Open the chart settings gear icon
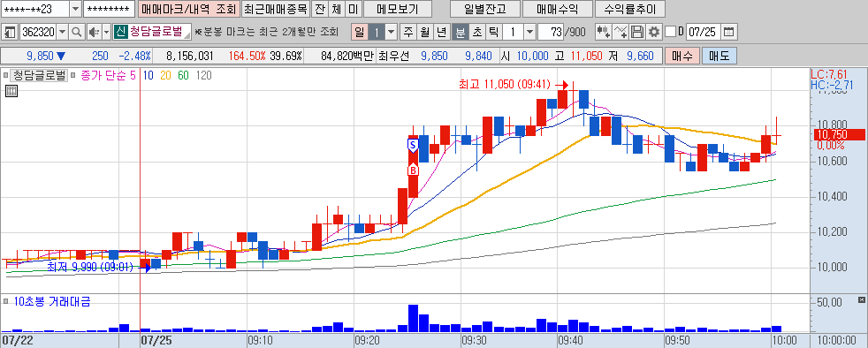Viewport: 868px width, 348px height. point(654,32)
